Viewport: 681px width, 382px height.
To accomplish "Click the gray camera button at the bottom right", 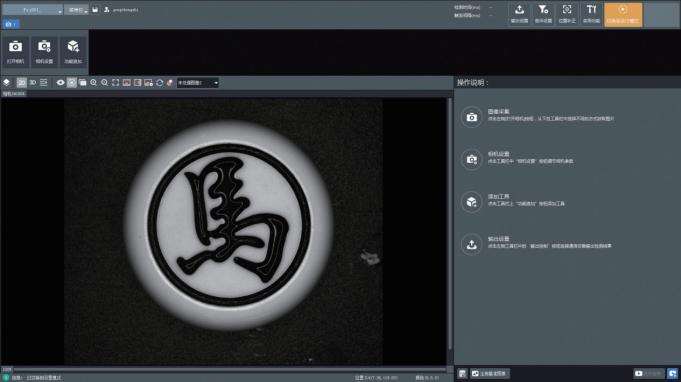I will coord(648,373).
